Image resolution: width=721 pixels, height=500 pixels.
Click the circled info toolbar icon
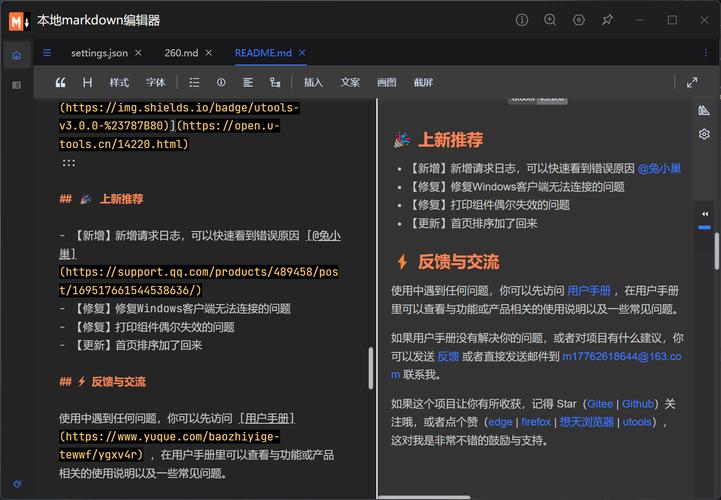pyautogui.click(x=221, y=82)
